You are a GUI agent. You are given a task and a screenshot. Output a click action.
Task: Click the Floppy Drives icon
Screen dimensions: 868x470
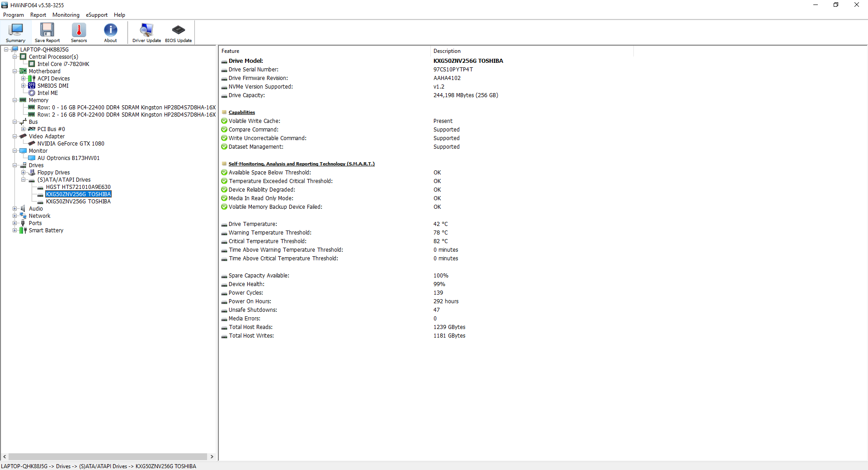click(x=32, y=173)
